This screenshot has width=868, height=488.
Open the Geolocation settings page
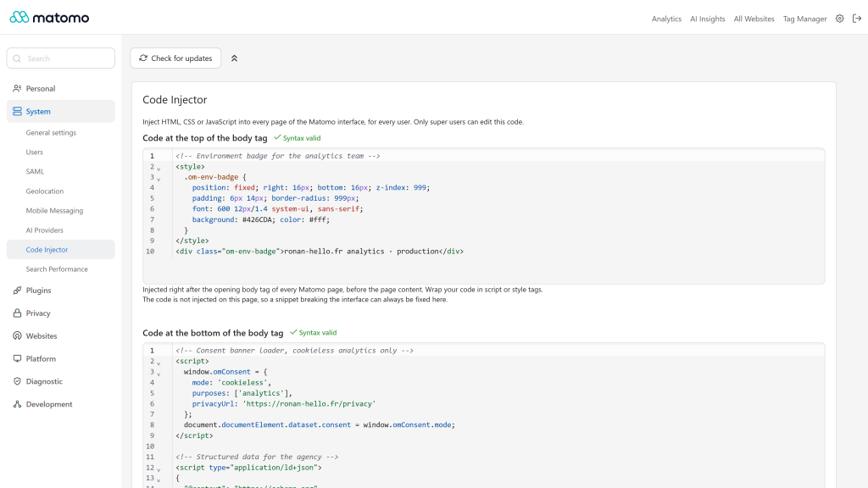[45, 191]
